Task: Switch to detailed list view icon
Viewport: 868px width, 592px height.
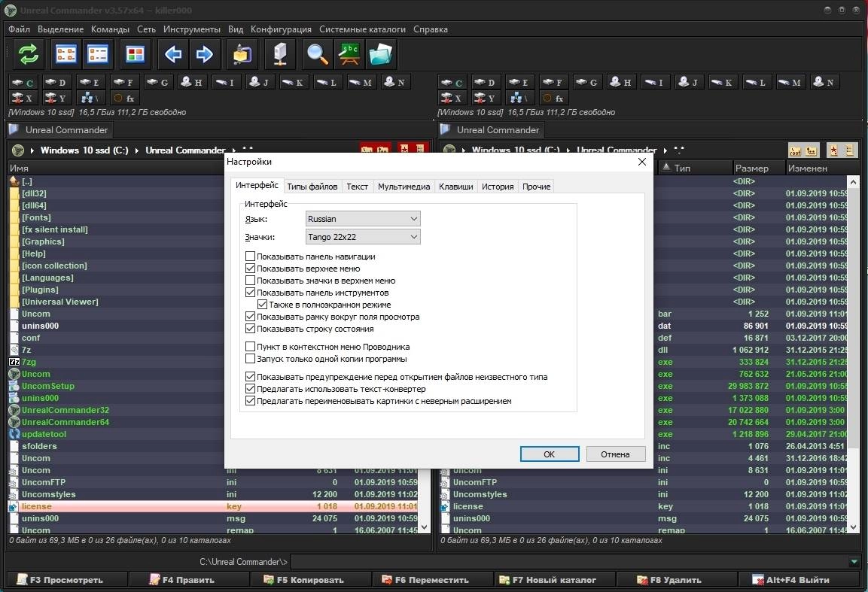Action: tap(98, 54)
